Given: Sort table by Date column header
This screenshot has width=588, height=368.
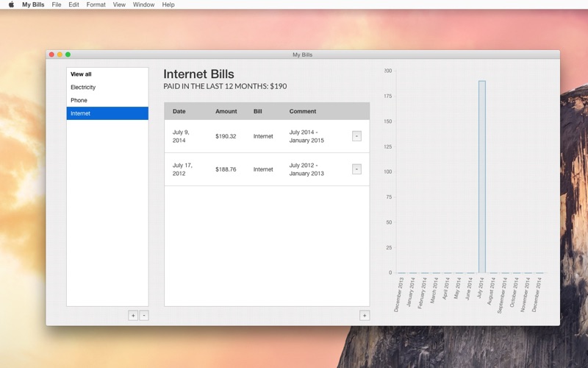Looking at the screenshot, I should coord(179,111).
